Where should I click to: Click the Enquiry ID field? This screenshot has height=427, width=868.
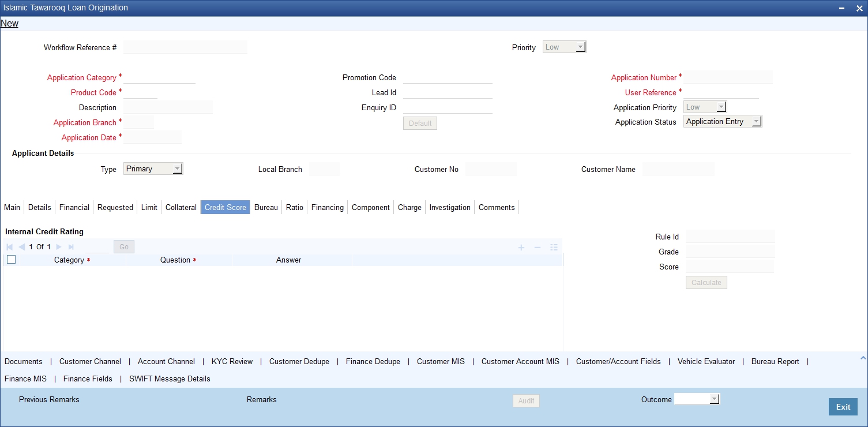point(448,107)
